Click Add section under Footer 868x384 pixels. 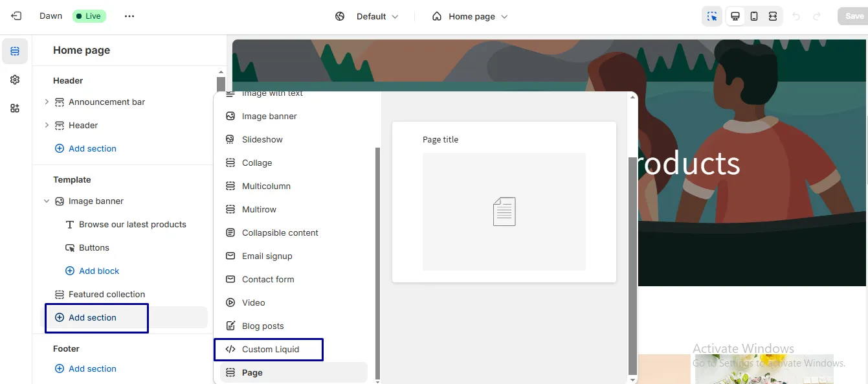click(x=86, y=368)
